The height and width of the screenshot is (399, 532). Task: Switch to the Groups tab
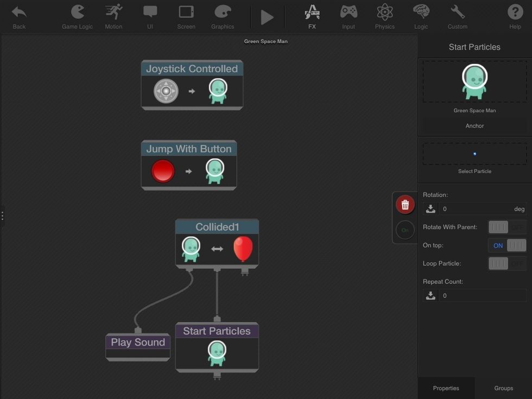pos(503,388)
